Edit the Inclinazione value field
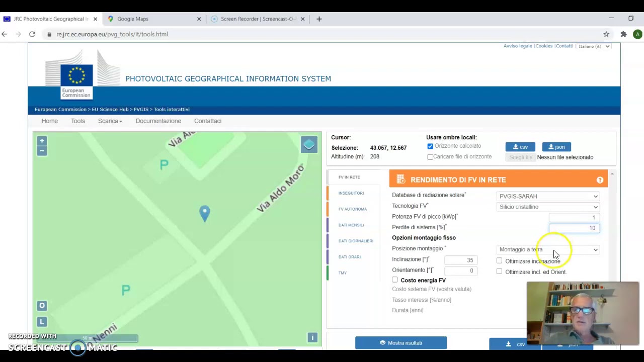This screenshot has height=362, width=644. 460,260
